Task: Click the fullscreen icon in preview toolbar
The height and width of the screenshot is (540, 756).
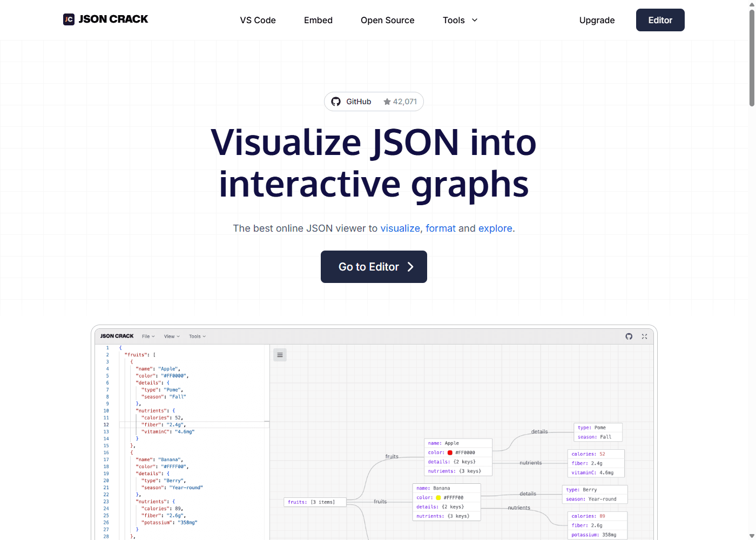Action: point(644,336)
